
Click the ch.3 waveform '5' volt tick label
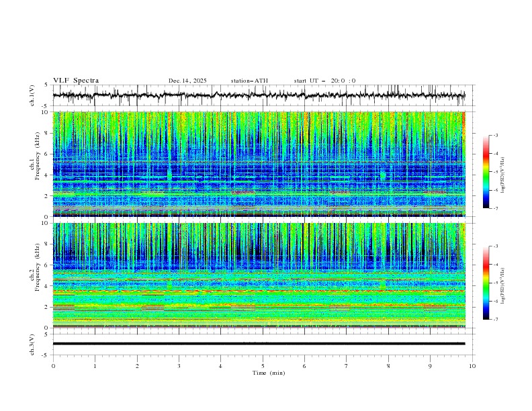[x=47, y=334]
